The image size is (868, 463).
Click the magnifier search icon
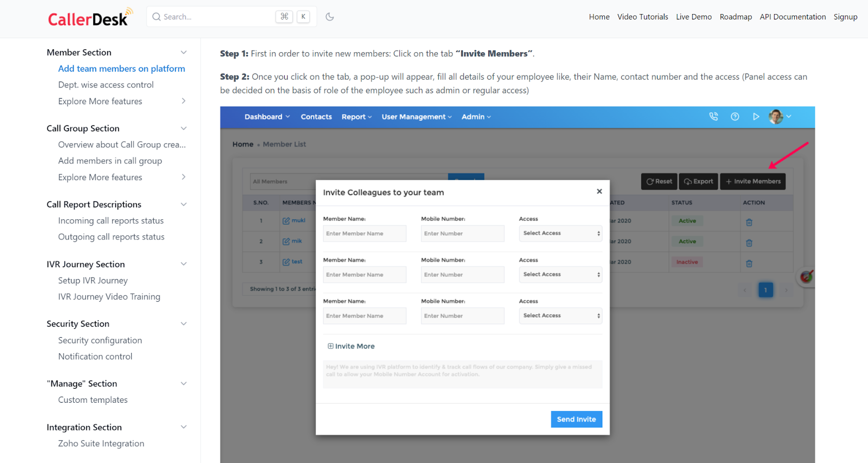[x=156, y=17]
